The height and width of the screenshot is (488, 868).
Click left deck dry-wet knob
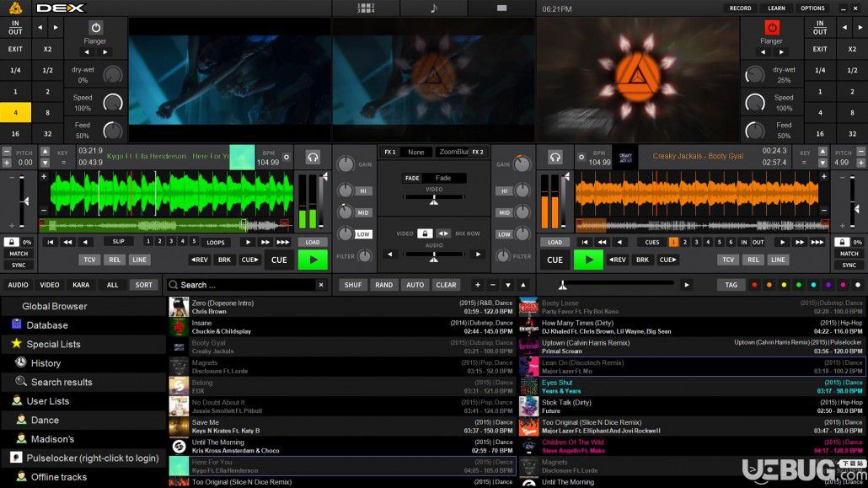point(112,74)
